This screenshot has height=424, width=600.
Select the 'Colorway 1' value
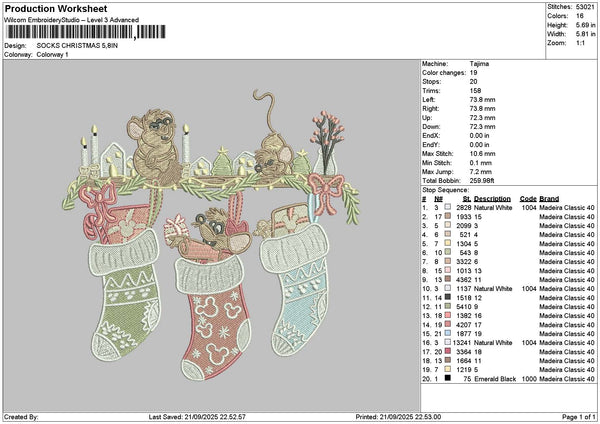(52, 55)
